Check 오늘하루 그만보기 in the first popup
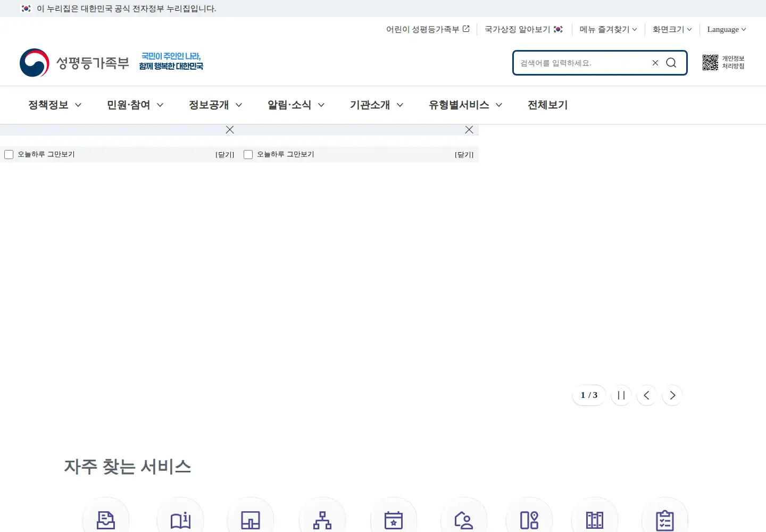 (x=9, y=154)
